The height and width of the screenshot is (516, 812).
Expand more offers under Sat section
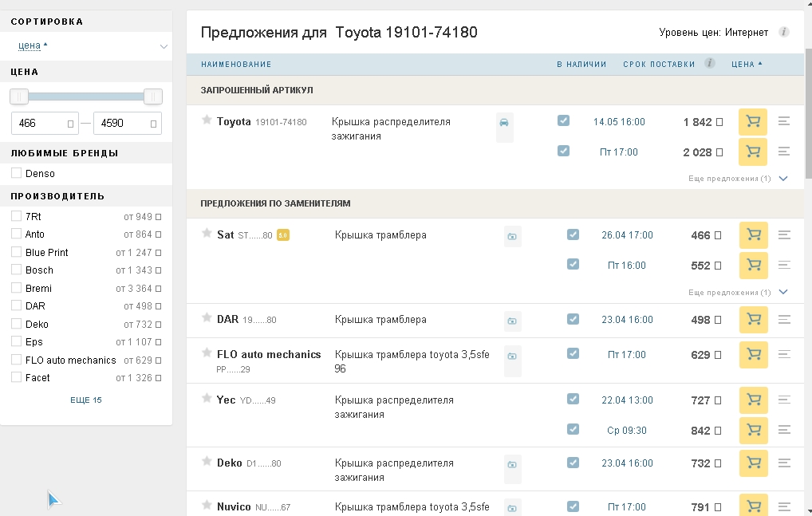click(782, 292)
